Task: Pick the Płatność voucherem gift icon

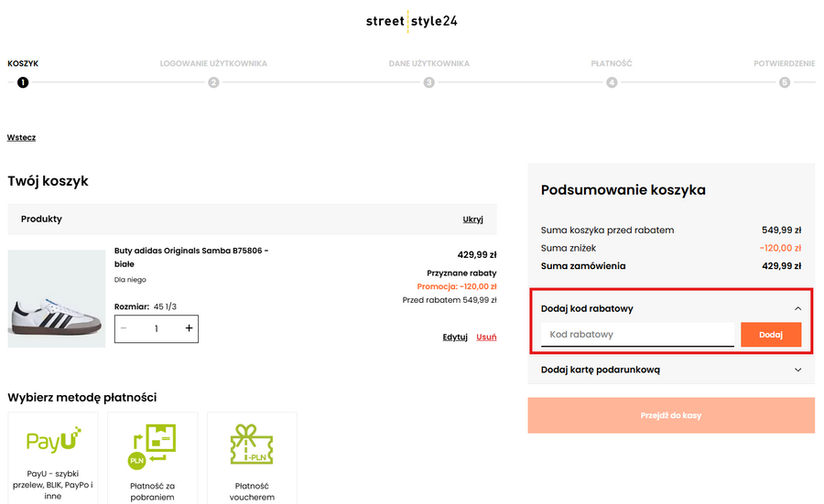Action: tap(252, 444)
